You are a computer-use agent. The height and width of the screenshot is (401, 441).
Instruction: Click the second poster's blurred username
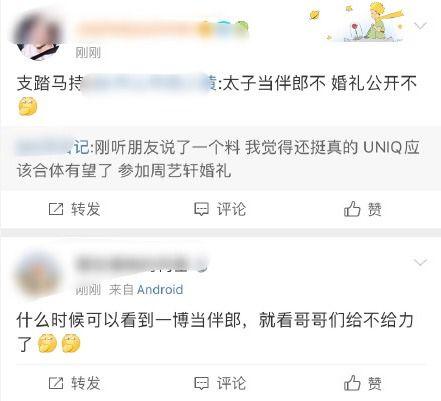142,264
